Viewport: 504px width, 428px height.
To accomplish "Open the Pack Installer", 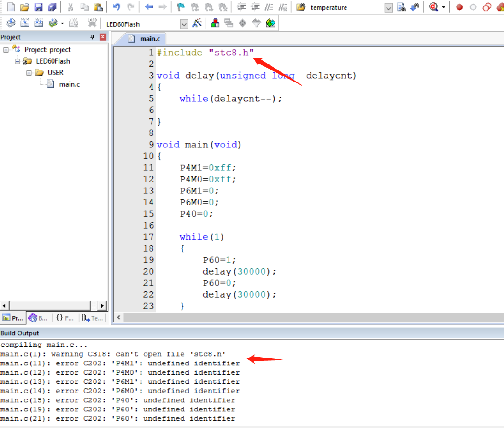I will 270,23.
